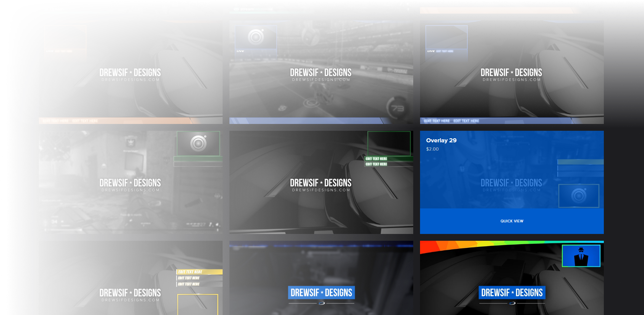The height and width of the screenshot is (315, 644).
Task: Open the blue overlay with LIVE webcam frame
Action: click(x=512, y=72)
